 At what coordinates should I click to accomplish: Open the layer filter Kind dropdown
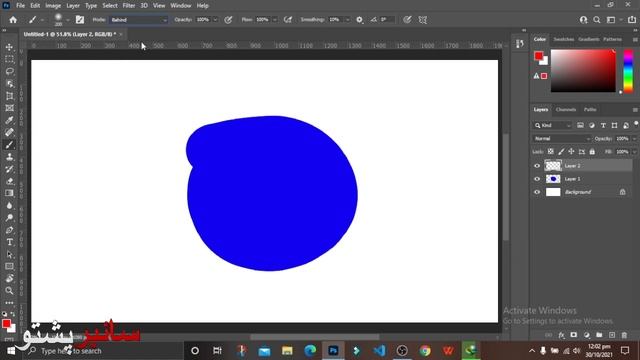coord(553,125)
